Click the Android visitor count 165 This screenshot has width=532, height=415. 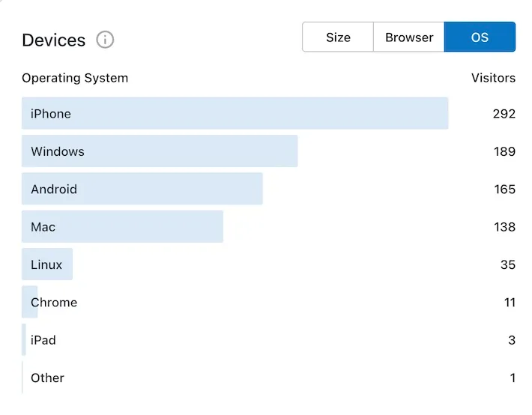click(x=504, y=189)
